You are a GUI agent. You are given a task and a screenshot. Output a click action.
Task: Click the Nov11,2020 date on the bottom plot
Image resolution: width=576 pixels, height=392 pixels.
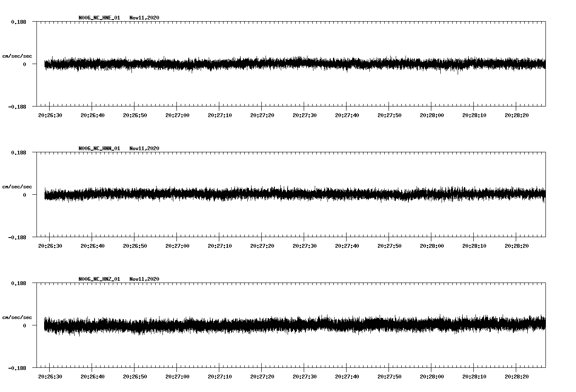pyautogui.click(x=145, y=279)
